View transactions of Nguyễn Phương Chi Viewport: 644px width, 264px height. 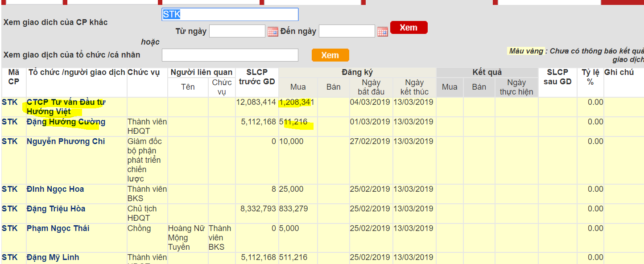(66, 141)
